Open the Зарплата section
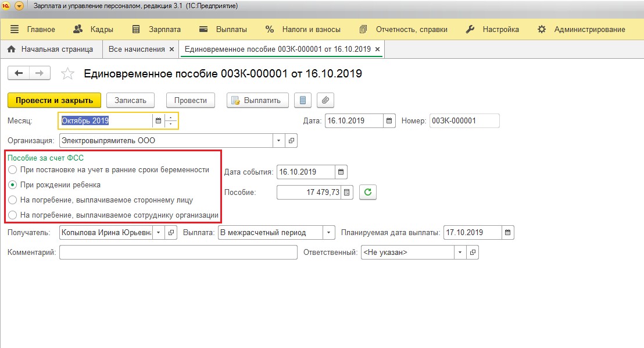This screenshot has height=348, width=644. pyautogui.click(x=156, y=29)
